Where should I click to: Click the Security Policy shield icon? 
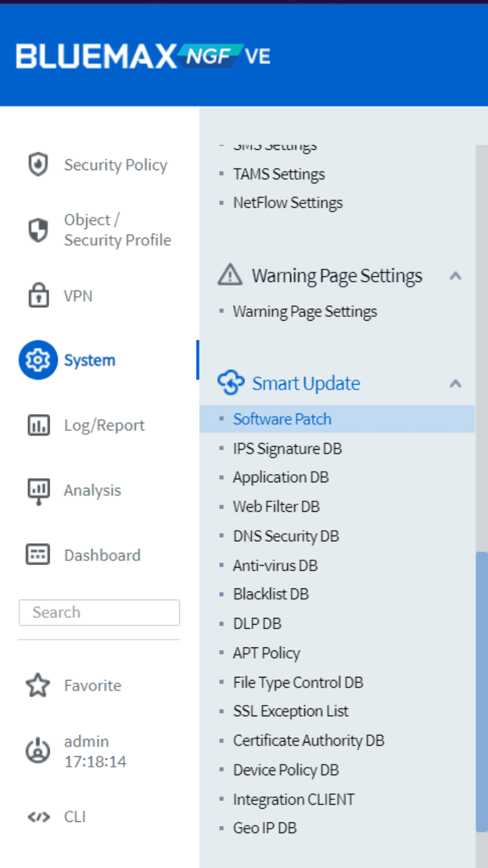point(38,165)
